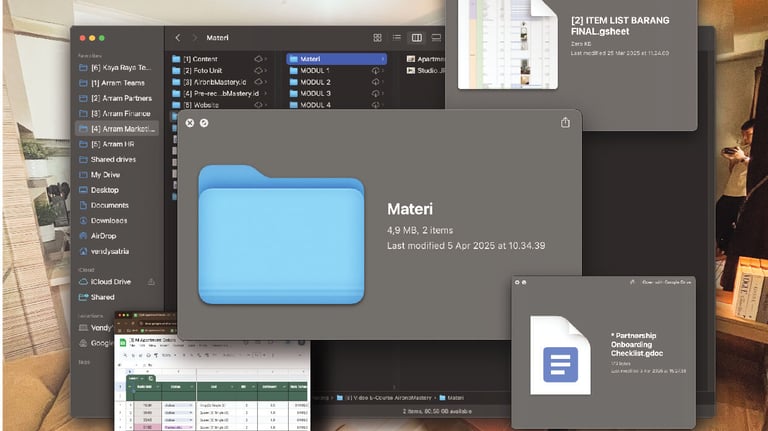Click ITEM LIST BARANG FINAL.gsheet thumbnail
Viewport: 768px width, 431px height.
507,44
